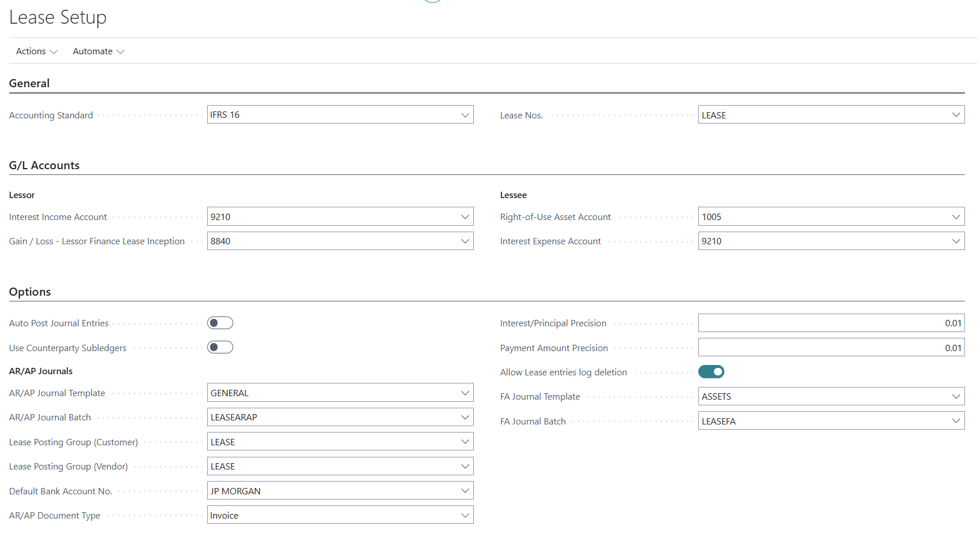Toggle Use Counterparty Subledgers switch
Image resolution: width=980 pixels, height=544 pixels.
[x=220, y=347]
